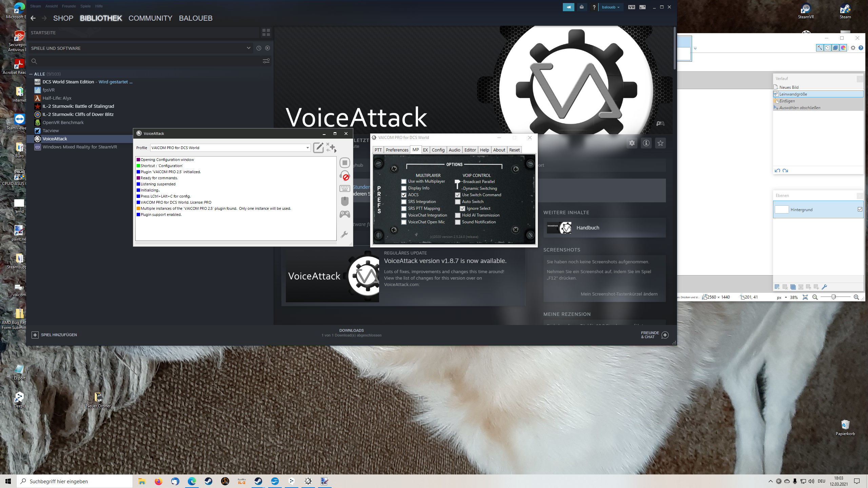Enable Auto Switch checkbox
The height and width of the screenshot is (488, 868).
click(458, 202)
